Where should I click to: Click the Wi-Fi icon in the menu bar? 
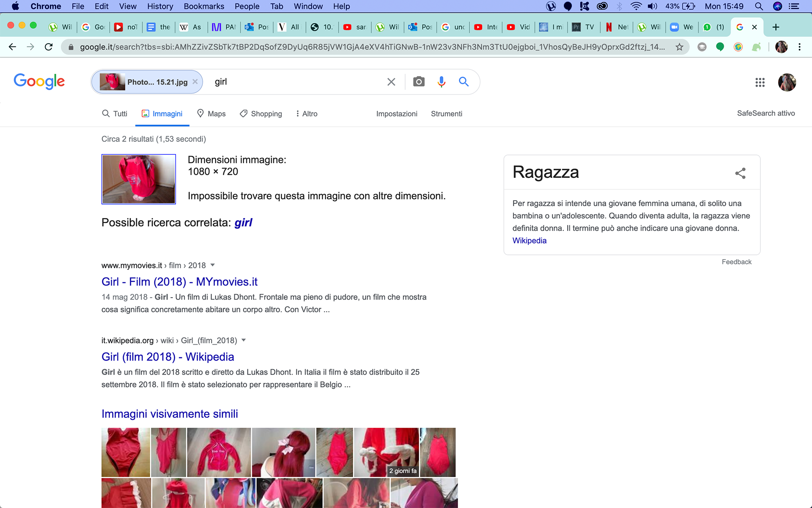coord(636,6)
